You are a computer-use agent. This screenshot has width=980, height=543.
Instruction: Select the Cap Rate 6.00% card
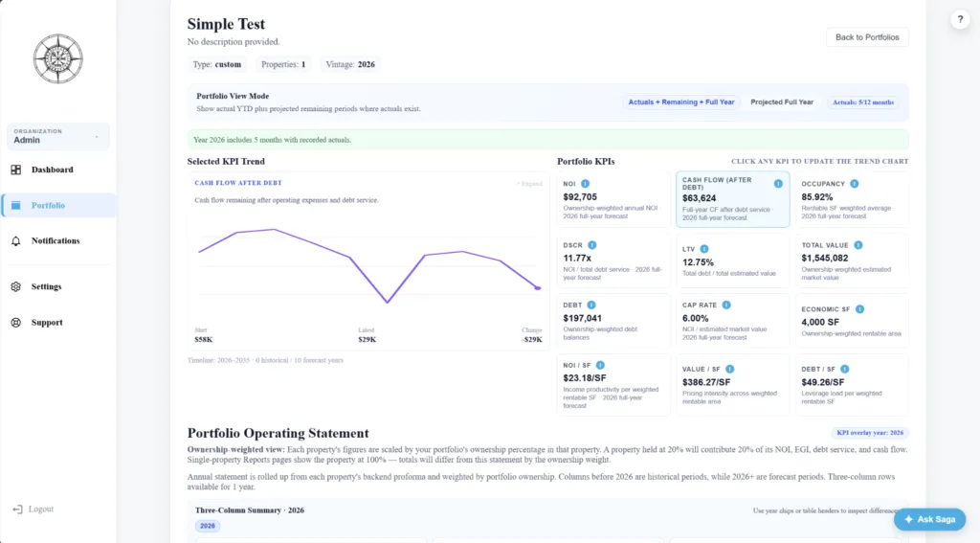(x=732, y=321)
